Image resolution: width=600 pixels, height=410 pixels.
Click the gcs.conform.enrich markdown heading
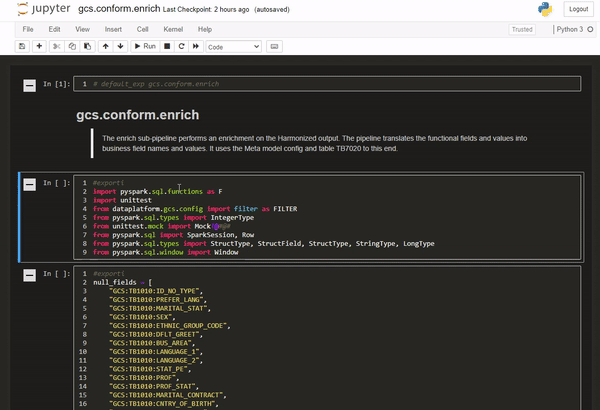[x=137, y=115]
